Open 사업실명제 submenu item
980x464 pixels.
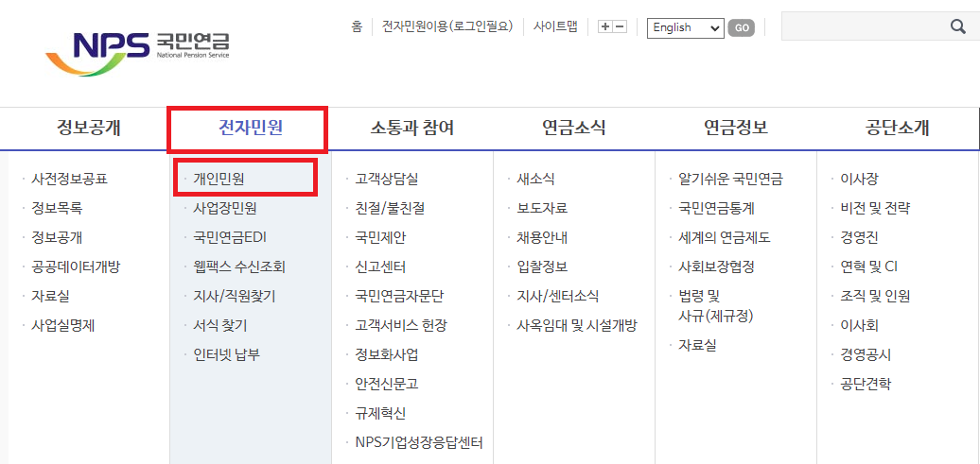coord(63,325)
